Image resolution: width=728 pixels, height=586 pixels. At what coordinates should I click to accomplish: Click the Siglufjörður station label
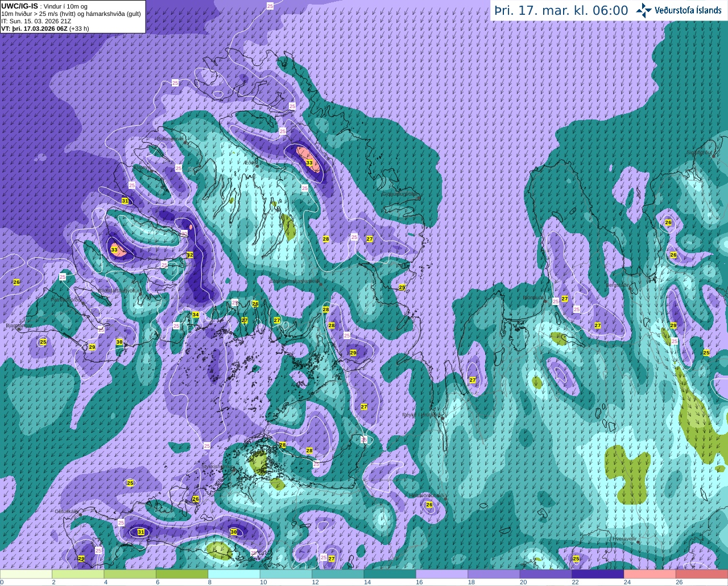(699, 152)
